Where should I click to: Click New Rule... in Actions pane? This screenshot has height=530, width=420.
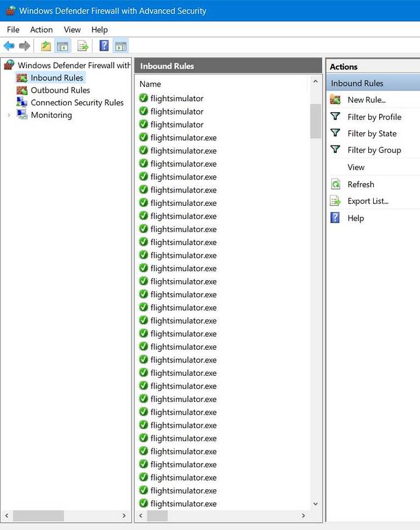point(366,100)
